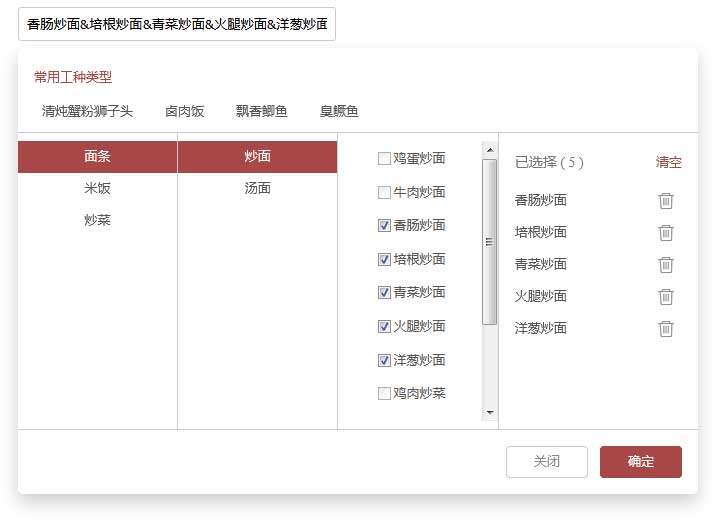This screenshot has height=522, width=723.
Task: Check the 鸡蛋炒面 checkbox
Action: click(x=384, y=158)
